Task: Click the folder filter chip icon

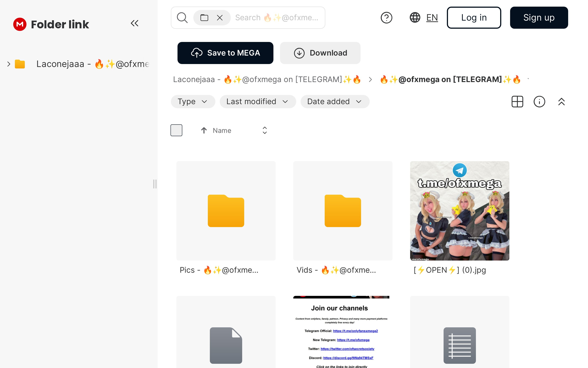Action: (204, 18)
